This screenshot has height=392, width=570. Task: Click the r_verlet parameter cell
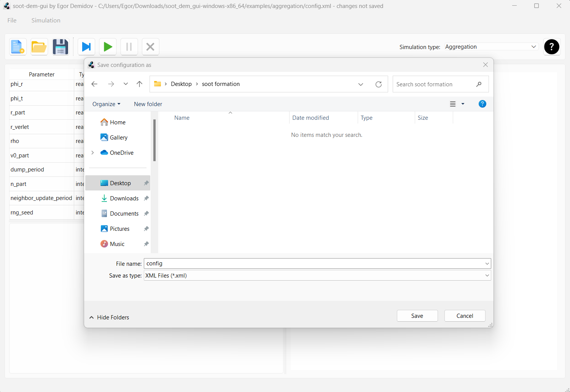(41, 127)
